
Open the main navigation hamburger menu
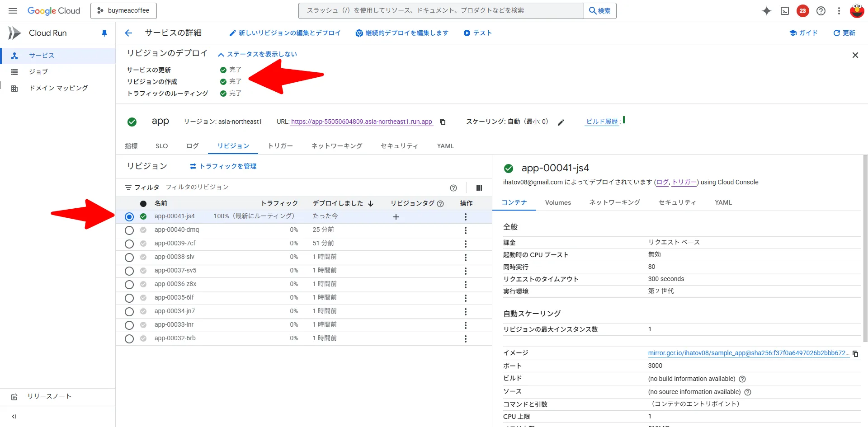(x=12, y=11)
